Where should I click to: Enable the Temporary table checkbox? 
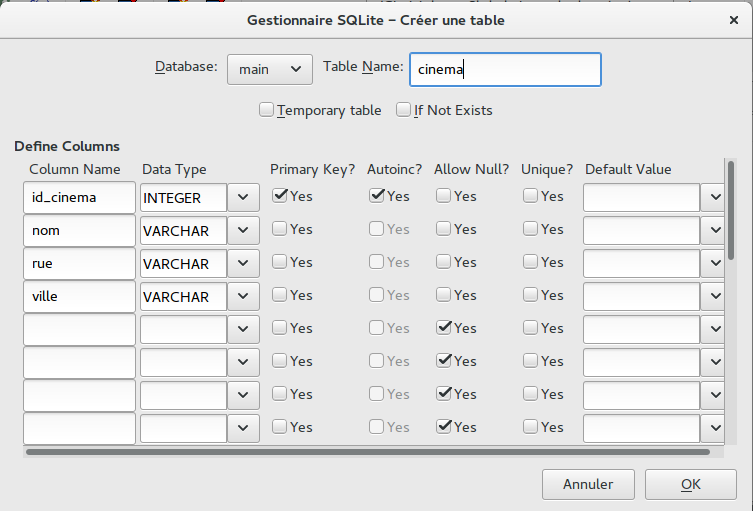tap(267, 110)
